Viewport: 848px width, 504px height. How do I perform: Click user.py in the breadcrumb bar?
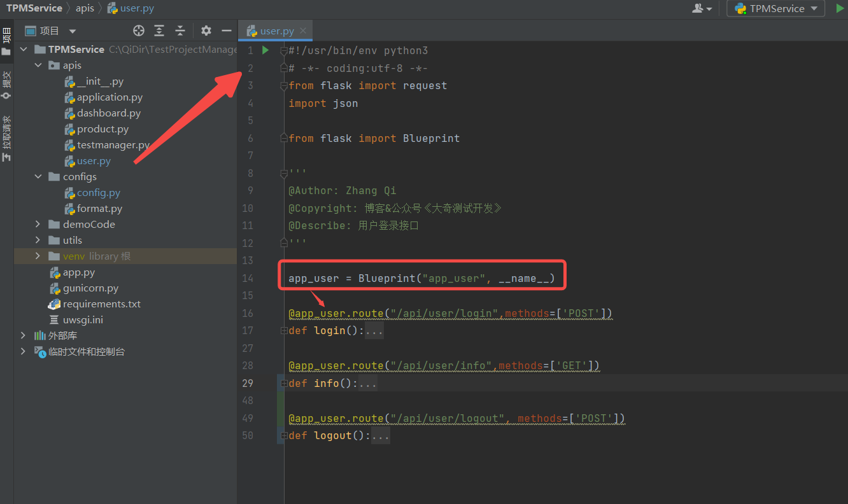[131, 8]
